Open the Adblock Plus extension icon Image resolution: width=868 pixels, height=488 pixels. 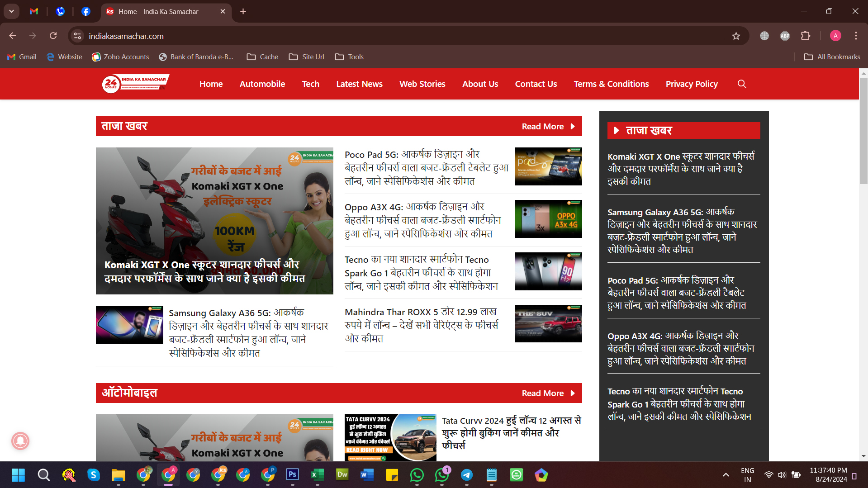[785, 36]
